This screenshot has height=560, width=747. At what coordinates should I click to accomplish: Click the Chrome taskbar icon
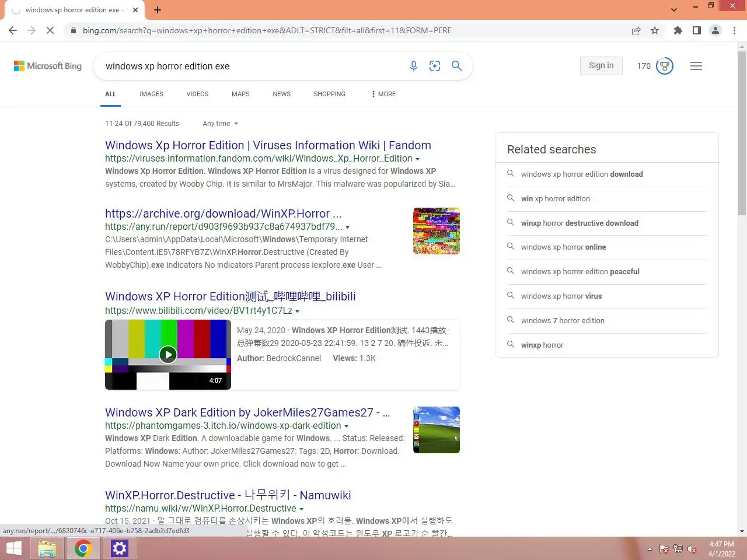tap(83, 548)
